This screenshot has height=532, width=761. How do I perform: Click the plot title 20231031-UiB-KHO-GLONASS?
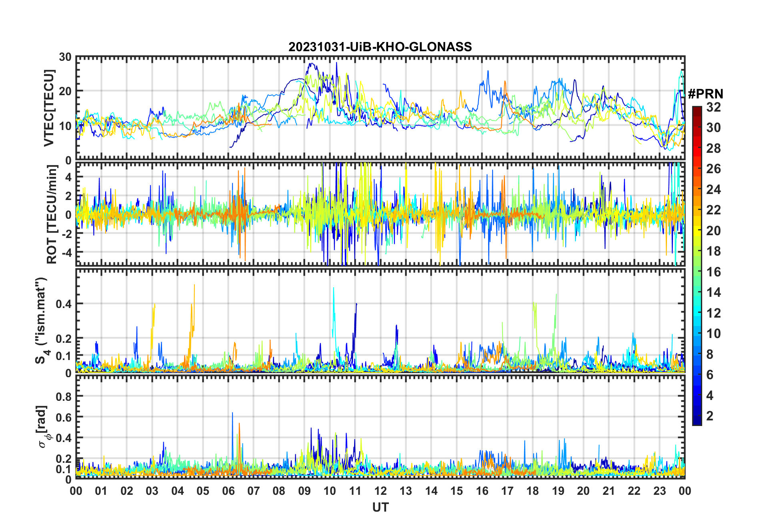point(380,47)
